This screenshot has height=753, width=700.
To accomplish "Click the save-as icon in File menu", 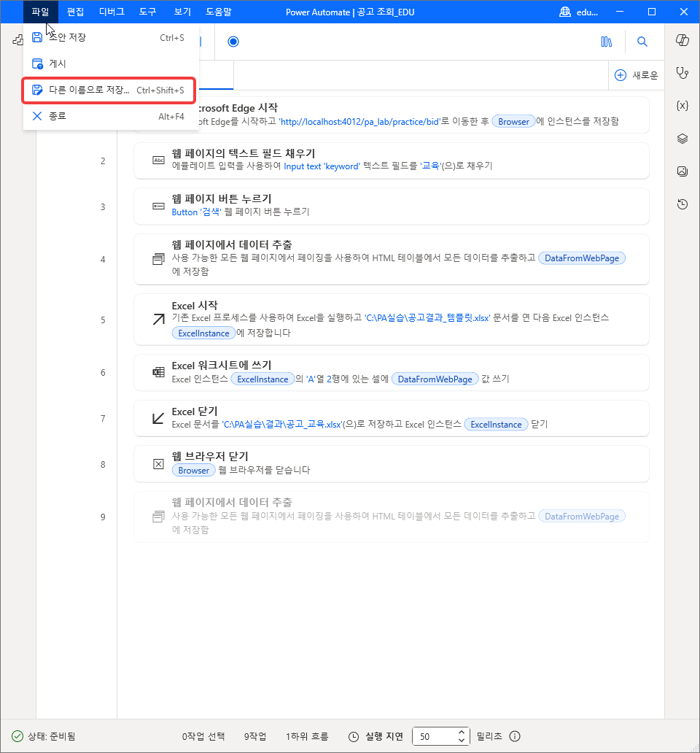I will click(x=37, y=90).
